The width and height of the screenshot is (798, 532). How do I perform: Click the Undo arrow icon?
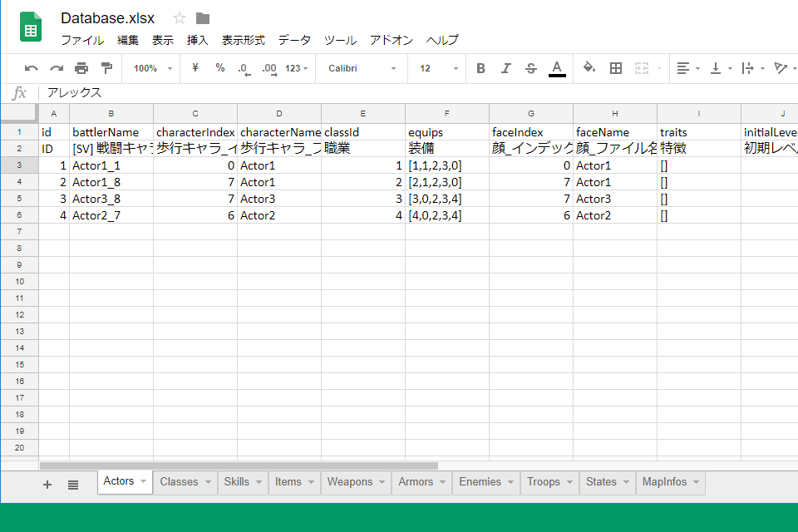[x=31, y=68]
